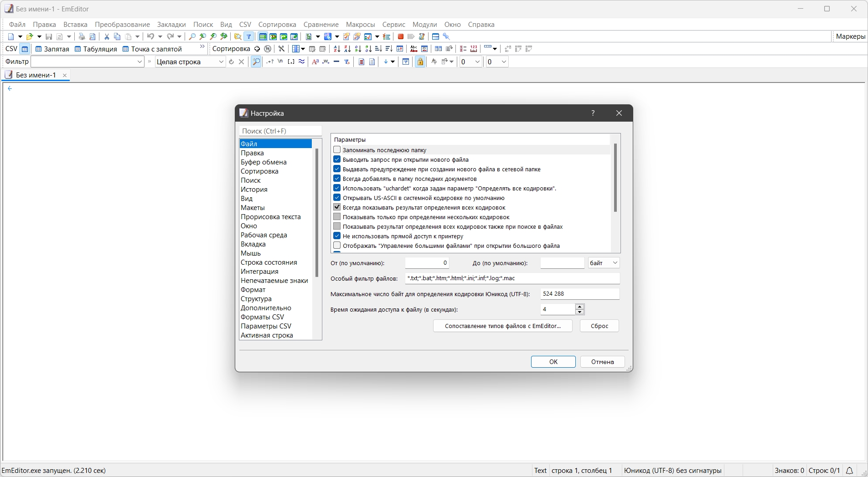Increase the file access wait time with the up spinner
Image resolution: width=868 pixels, height=477 pixels.
[579, 307]
